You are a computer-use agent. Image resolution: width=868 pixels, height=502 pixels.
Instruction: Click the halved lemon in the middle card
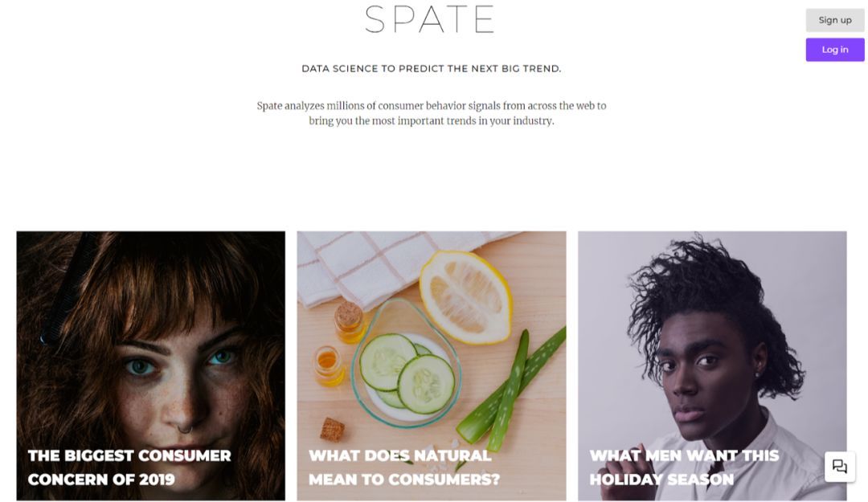(x=465, y=297)
